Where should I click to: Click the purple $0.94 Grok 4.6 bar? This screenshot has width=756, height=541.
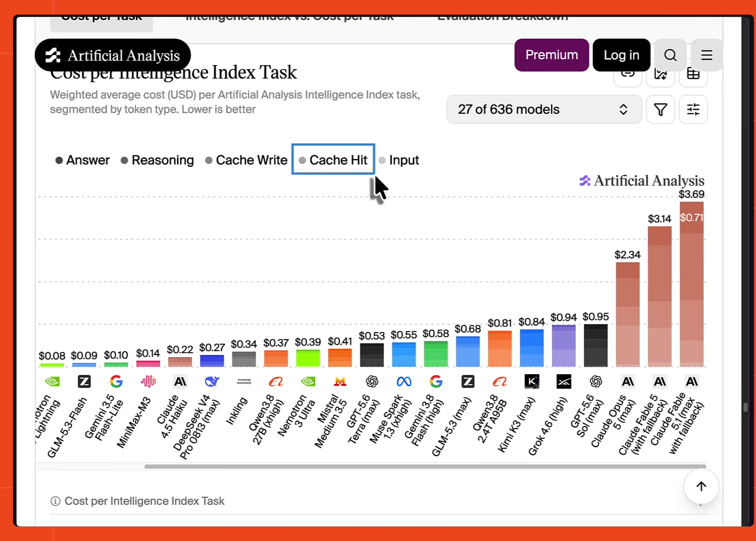tap(564, 346)
